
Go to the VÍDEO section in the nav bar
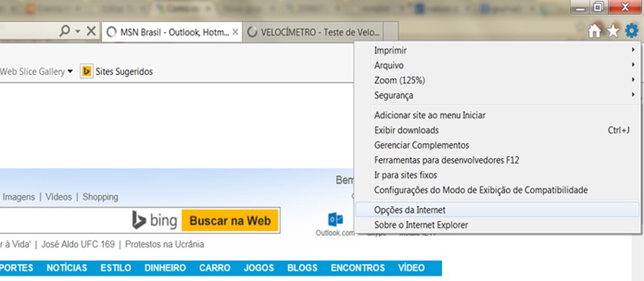click(412, 268)
